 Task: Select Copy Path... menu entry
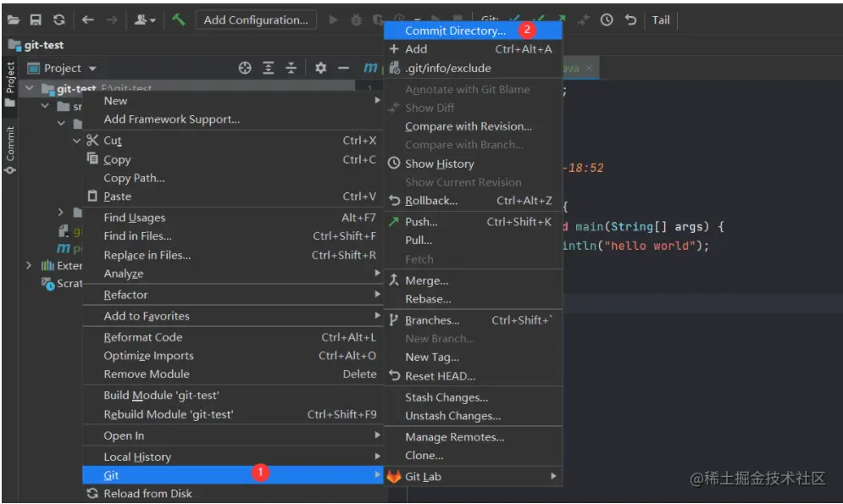click(233, 178)
